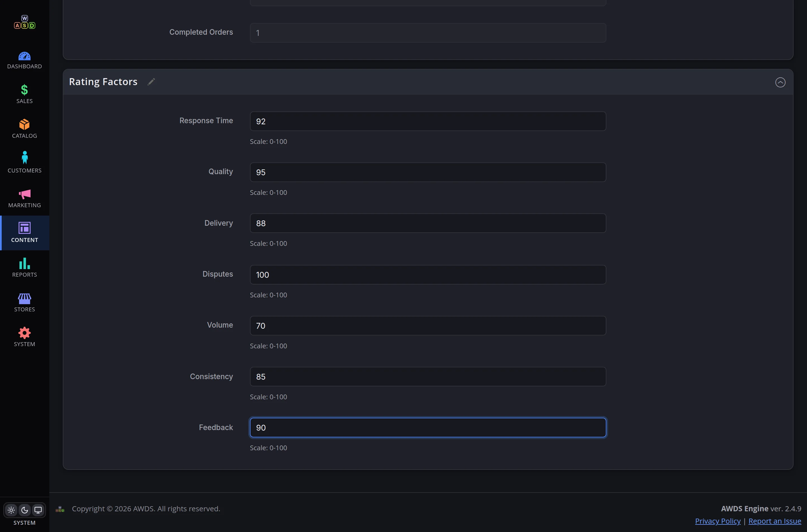Collapse the Rating Factors panel
807x532 pixels.
tap(780, 82)
